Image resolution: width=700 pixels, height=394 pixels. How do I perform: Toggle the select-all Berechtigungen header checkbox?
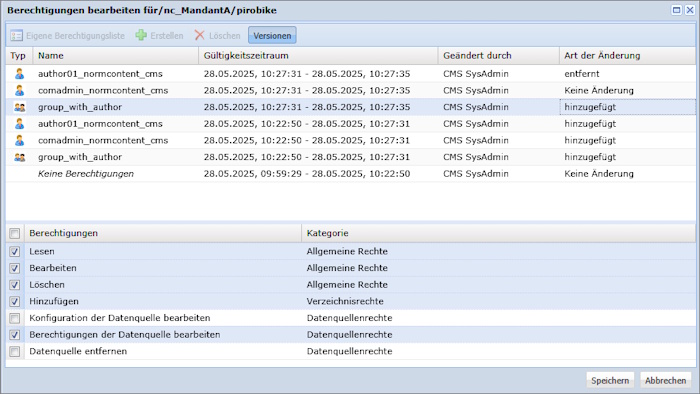coord(15,233)
